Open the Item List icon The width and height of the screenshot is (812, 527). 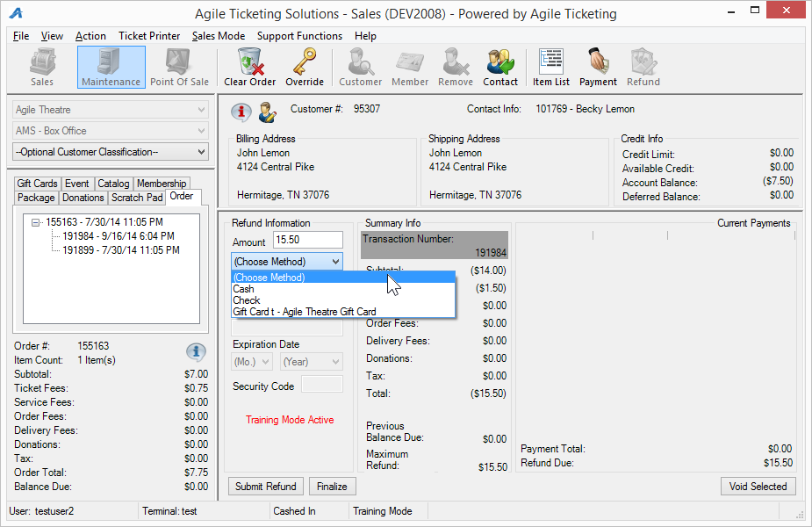point(551,67)
